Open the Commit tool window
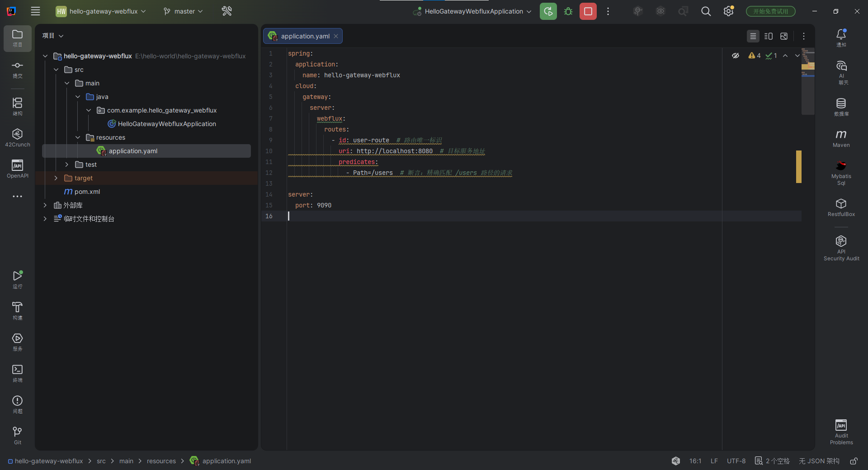This screenshot has height=470, width=868. click(18, 70)
